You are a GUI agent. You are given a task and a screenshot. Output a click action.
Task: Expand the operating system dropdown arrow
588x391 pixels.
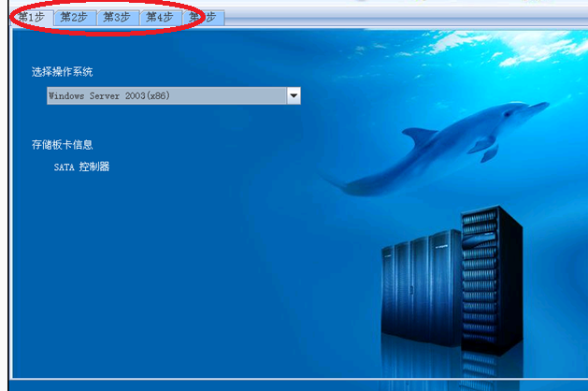pos(294,95)
